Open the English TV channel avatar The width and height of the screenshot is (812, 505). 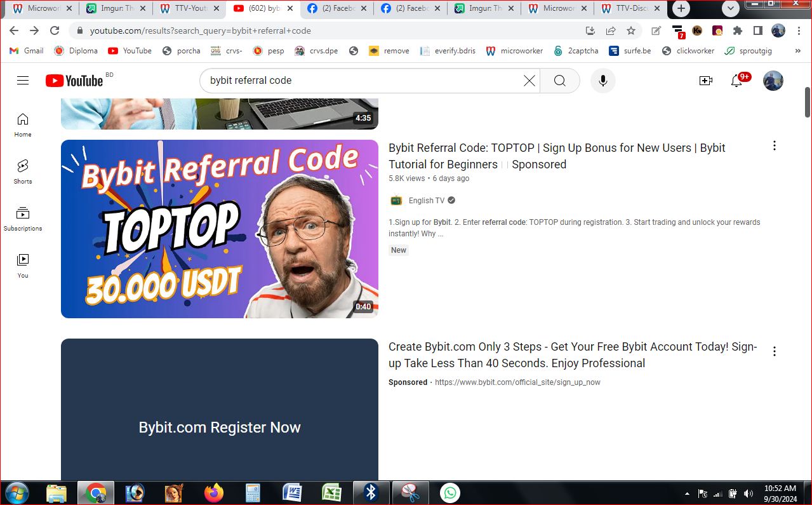pos(396,200)
